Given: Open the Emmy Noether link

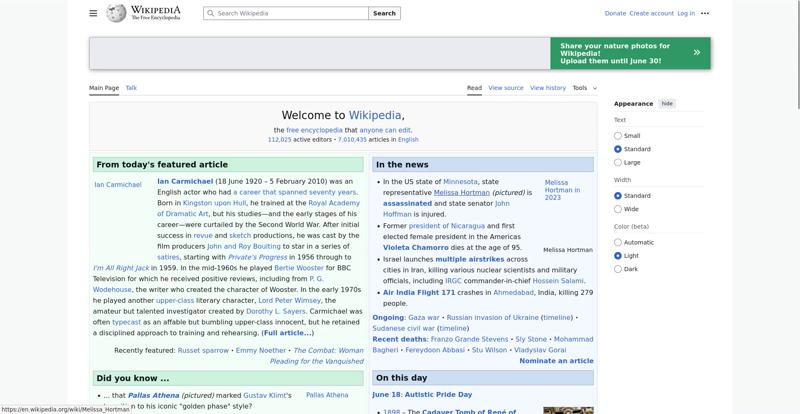Looking at the screenshot, I should [x=261, y=350].
